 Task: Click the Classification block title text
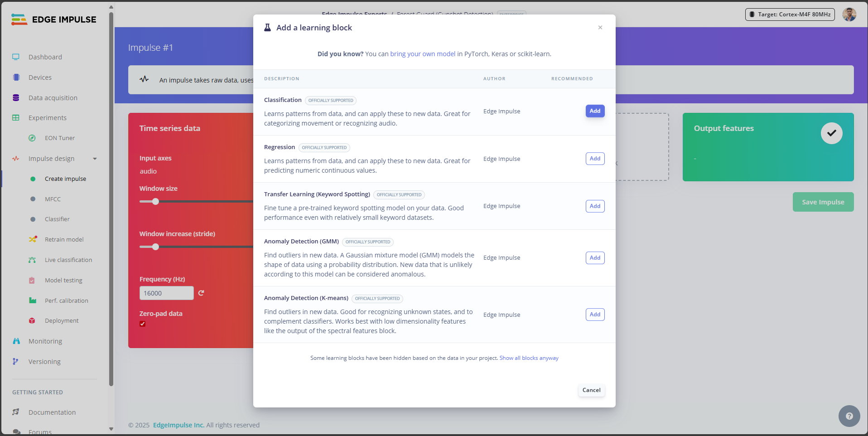click(283, 100)
